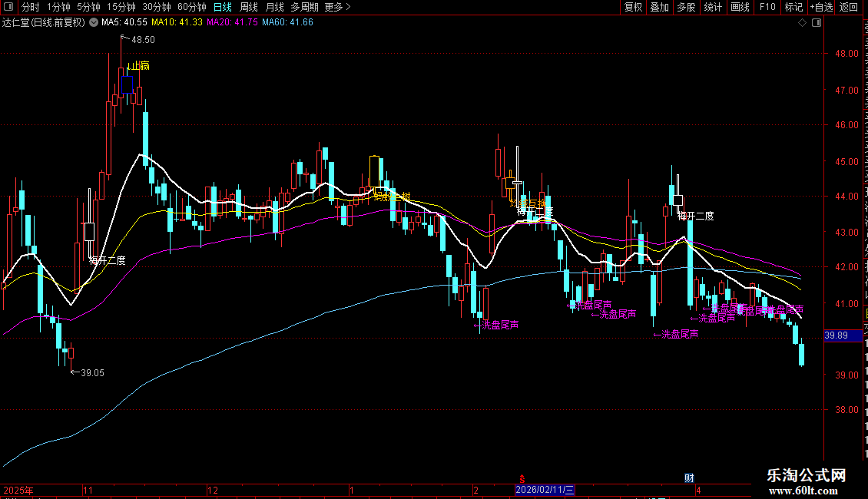The width and height of the screenshot is (868, 499).
Task: Select the 15分钟 period tab
Action: (121, 7)
